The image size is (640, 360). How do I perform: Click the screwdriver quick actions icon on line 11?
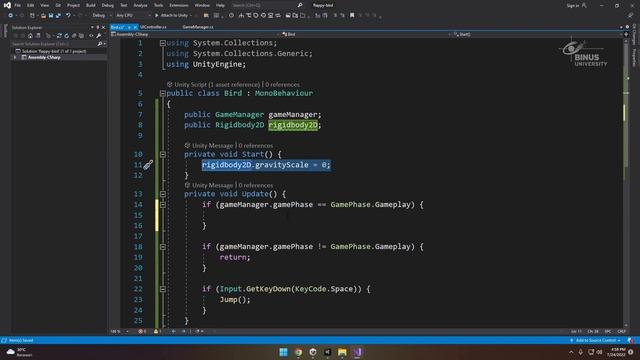[148, 165]
